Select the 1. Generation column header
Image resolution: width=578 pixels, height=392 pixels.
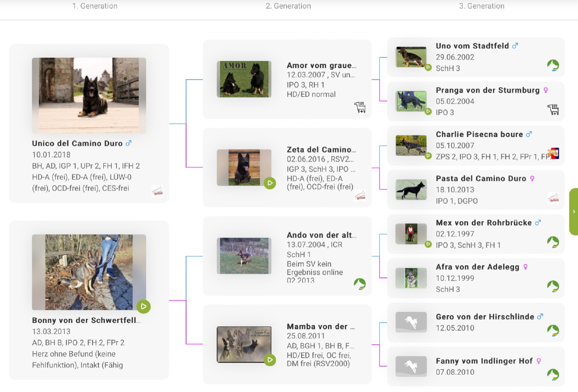[x=95, y=6]
